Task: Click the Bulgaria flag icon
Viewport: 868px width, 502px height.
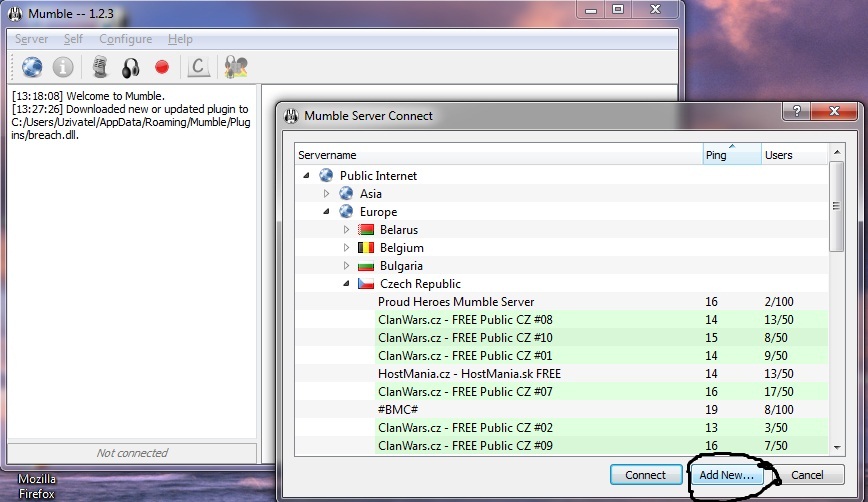Action: [365, 266]
